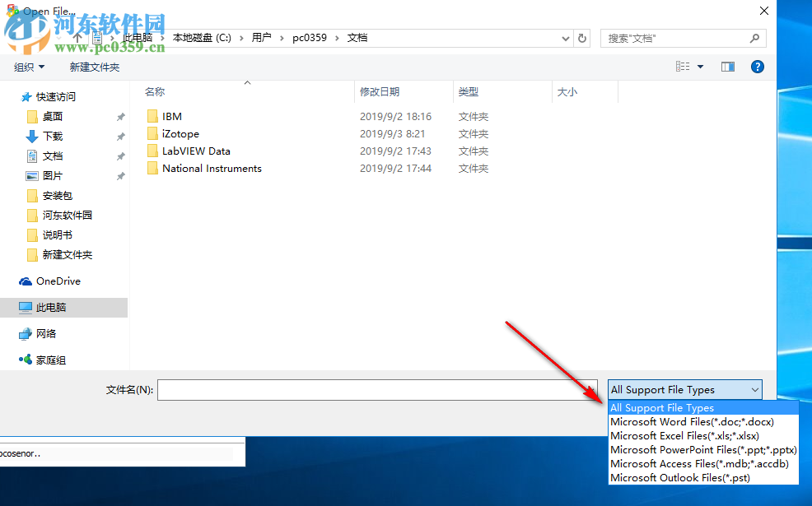This screenshot has width=812, height=506.
Task: Open the 家庭组 entry in the sidebar
Action: (52, 360)
